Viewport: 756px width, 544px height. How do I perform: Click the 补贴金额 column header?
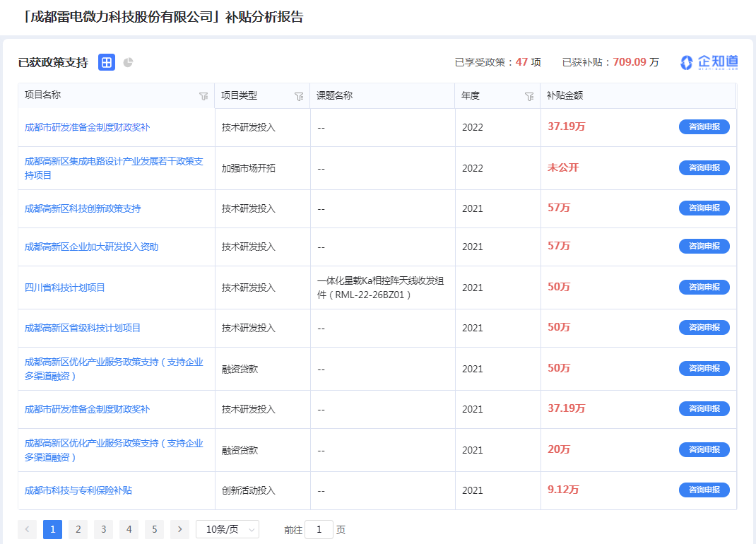tap(565, 95)
